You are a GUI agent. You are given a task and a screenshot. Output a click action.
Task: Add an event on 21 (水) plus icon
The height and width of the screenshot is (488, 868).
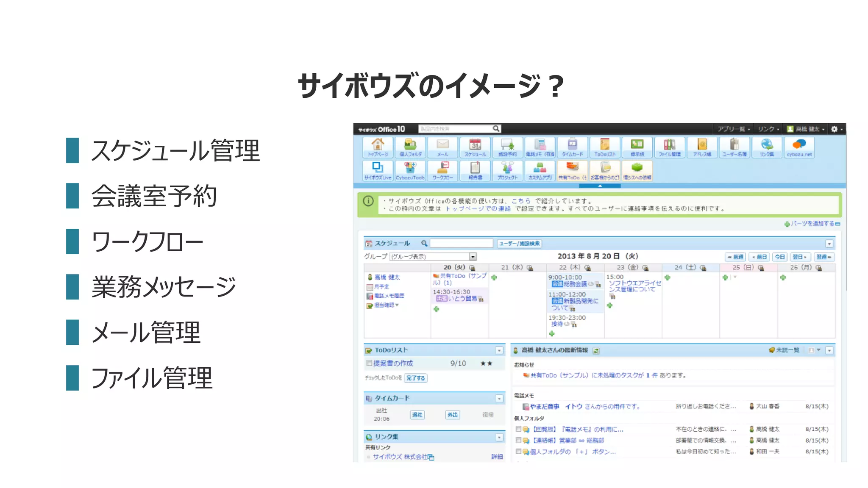pyautogui.click(x=494, y=278)
